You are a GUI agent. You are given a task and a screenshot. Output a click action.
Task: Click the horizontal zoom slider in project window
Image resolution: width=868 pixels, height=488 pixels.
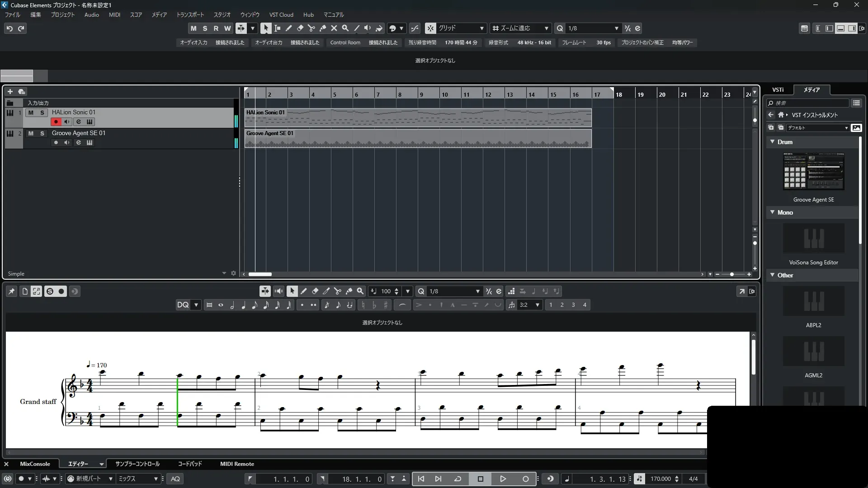pos(731,274)
